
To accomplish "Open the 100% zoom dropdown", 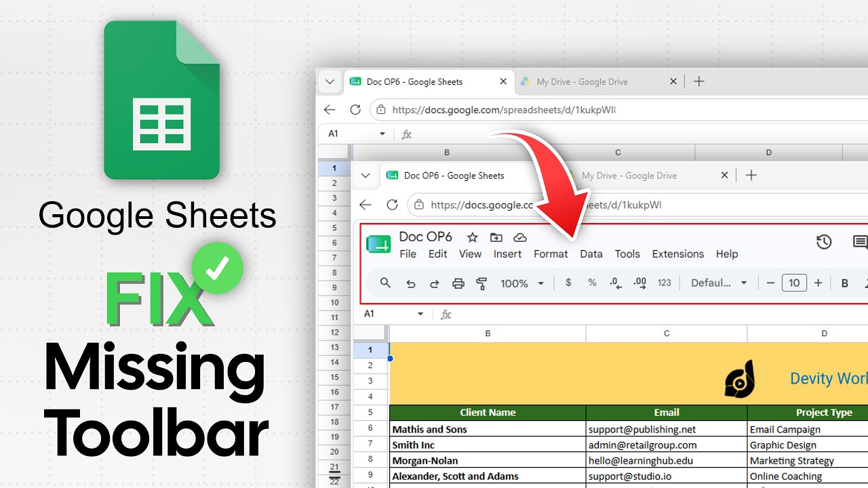I will click(x=522, y=283).
